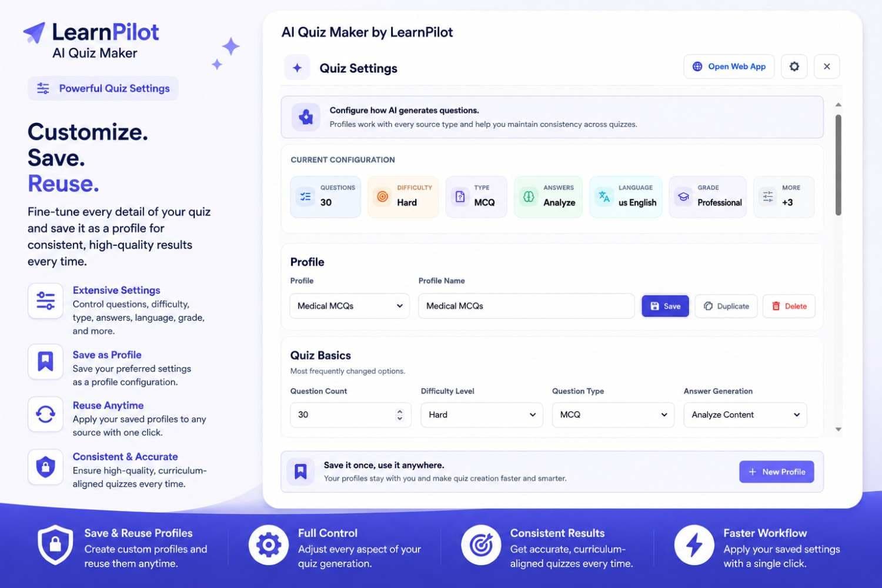Click the Faster Workflow lightning icon
The width and height of the screenshot is (882, 588).
694,545
